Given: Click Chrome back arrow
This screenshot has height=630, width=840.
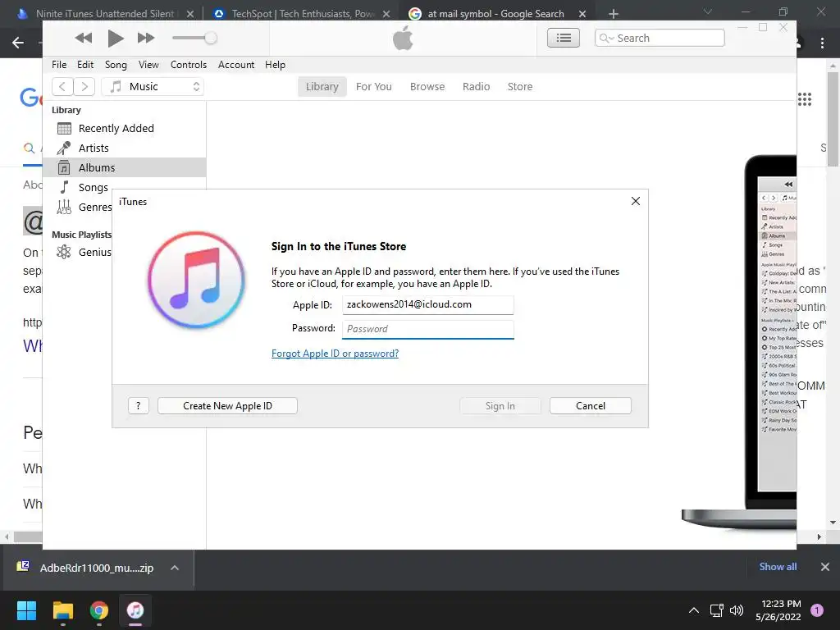Looking at the screenshot, I should pyautogui.click(x=18, y=43).
